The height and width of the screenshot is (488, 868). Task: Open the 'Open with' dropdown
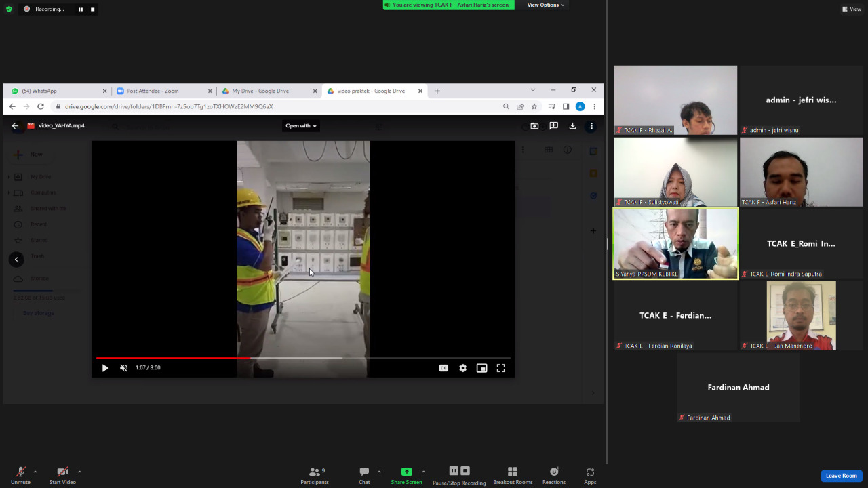click(301, 125)
